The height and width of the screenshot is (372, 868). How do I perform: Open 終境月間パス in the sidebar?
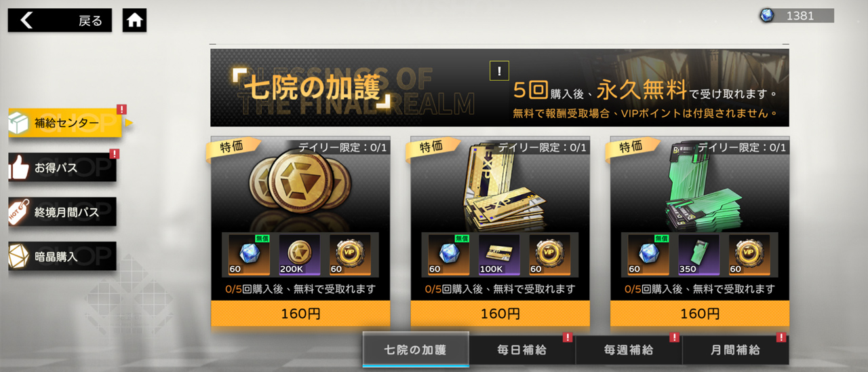pos(62,212)
